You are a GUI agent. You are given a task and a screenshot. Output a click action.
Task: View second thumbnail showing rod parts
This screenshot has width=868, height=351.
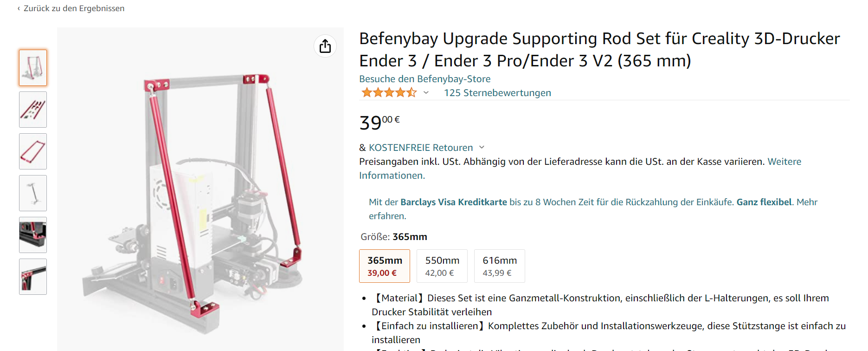33,110
